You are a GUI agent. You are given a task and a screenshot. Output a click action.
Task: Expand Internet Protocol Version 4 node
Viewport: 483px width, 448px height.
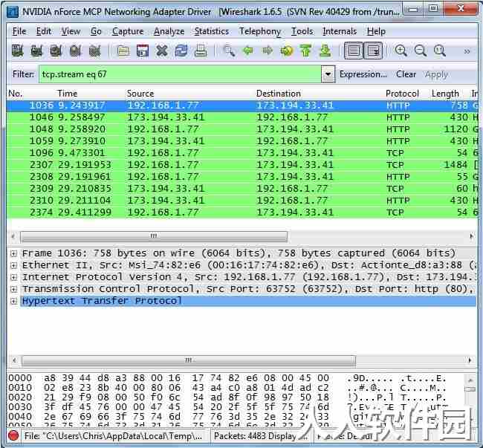tap(13, 277)
